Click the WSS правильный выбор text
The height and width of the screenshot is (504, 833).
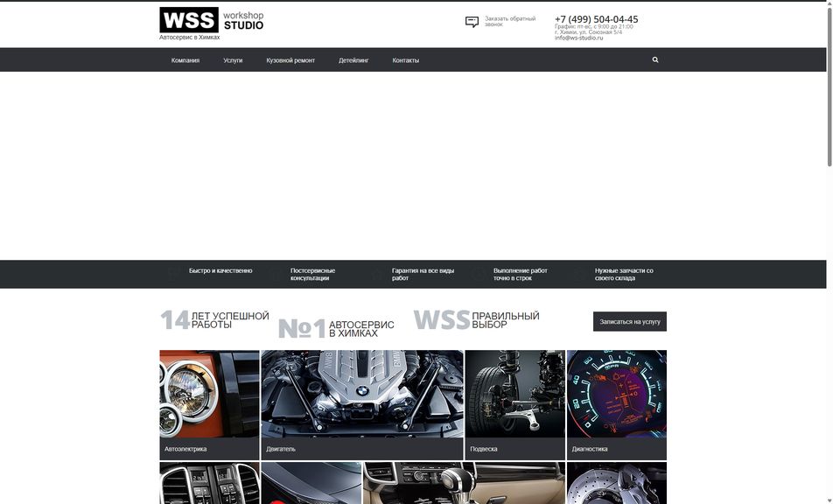(x=477, y=320)
